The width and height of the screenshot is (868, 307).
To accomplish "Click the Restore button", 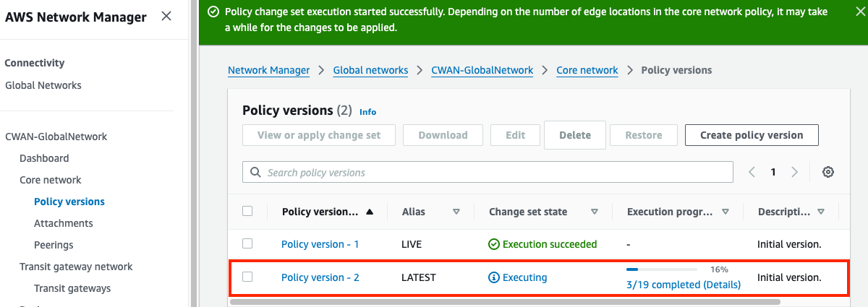I will [644, 135].
